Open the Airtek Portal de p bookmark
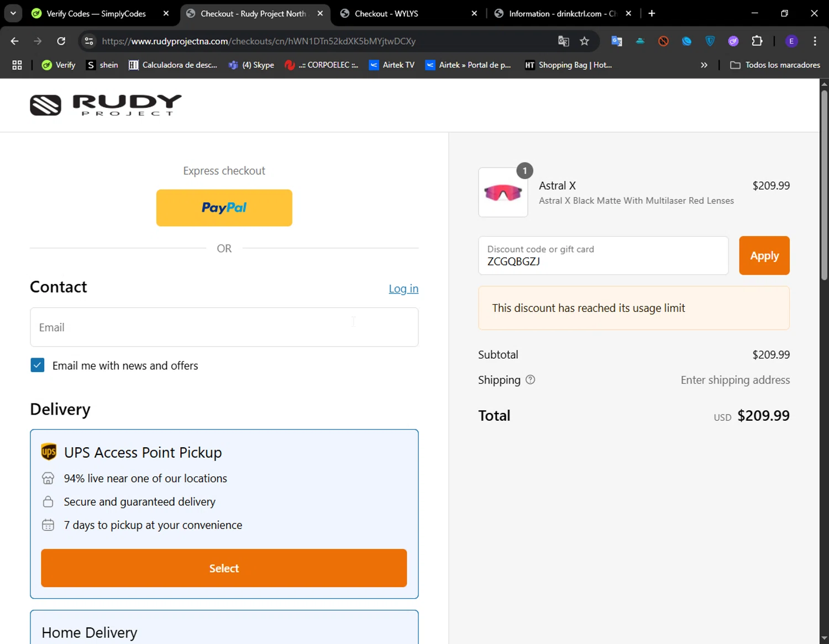Screen dimensions: 829x644 click(x=468, y=65)
